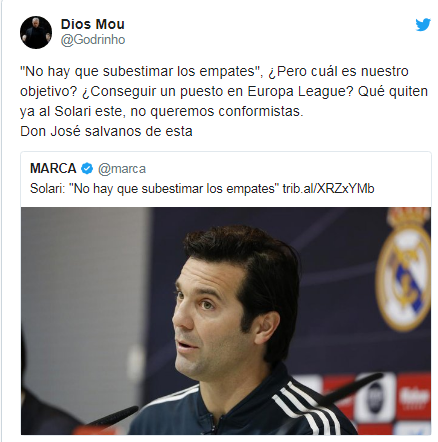This screenshot has height=442, width=438.
Task: Open the Solari press conference photo
Action: point(226,321)
